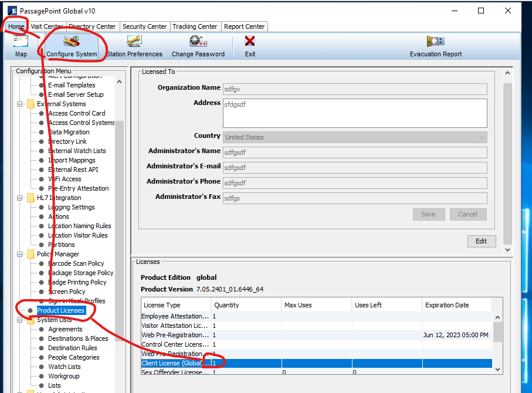Click the Uses Left column header
This screenshot has height=393, width=532.
tap(387, 305)
